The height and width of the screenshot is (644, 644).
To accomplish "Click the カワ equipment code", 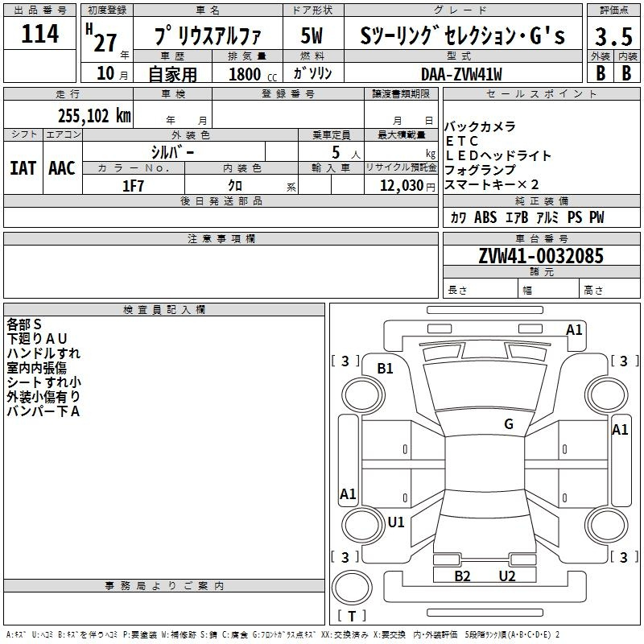I will [x=458, y=217].
